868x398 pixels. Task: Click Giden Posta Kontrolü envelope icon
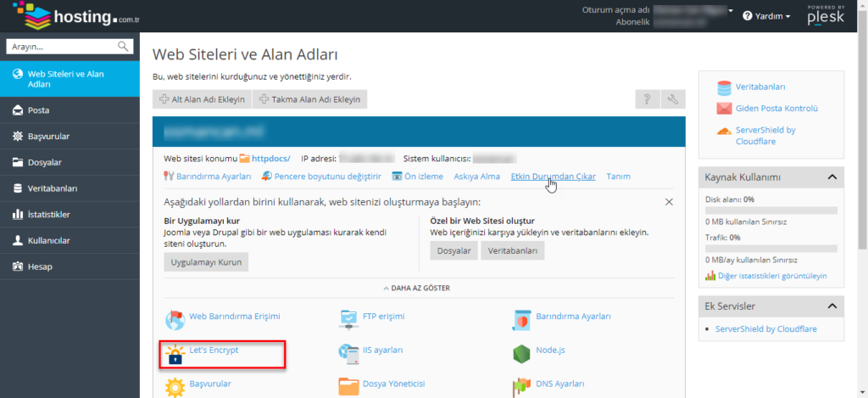click(724, 109)
